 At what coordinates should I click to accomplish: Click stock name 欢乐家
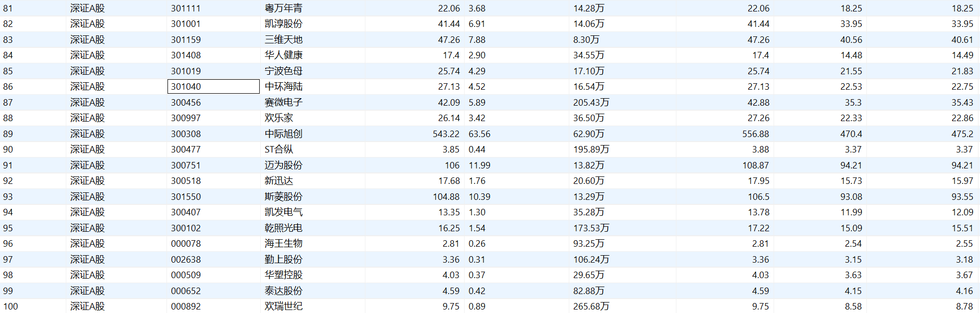click(279, 118)
